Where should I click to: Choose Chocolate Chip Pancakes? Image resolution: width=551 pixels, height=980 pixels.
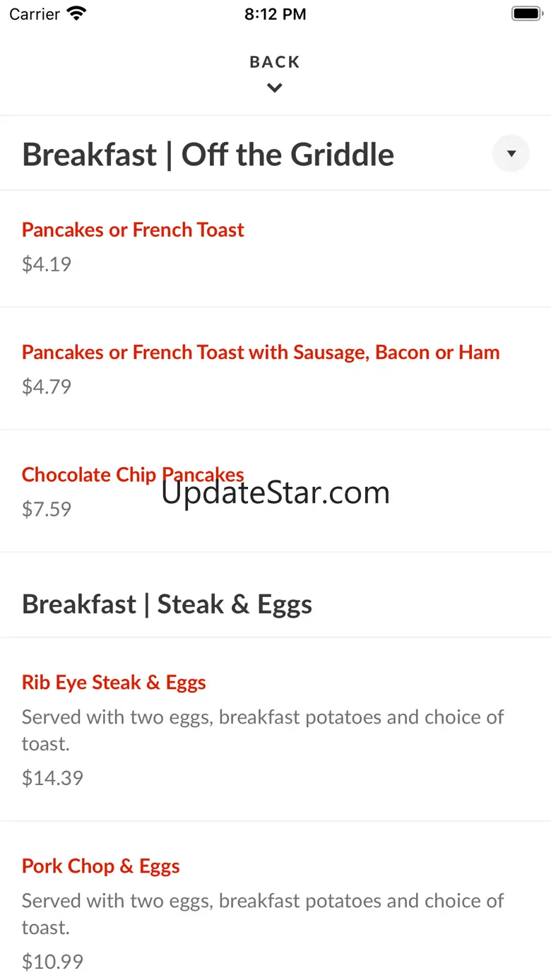click(133, 475)
